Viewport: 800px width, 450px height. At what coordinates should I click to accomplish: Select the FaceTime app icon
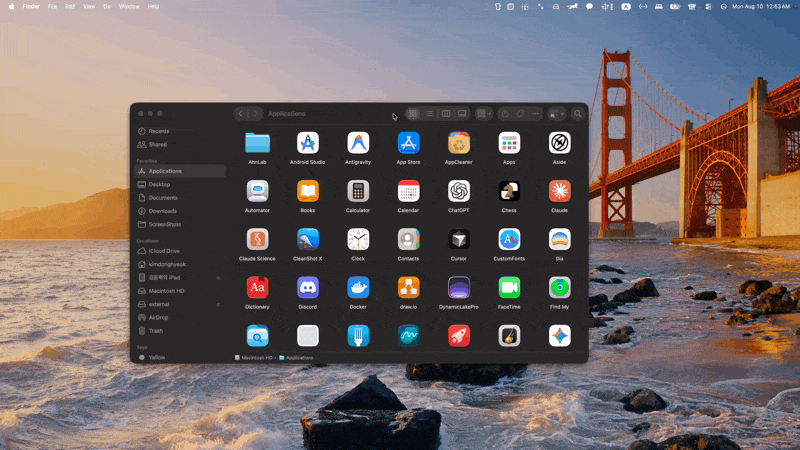point(509,288)
